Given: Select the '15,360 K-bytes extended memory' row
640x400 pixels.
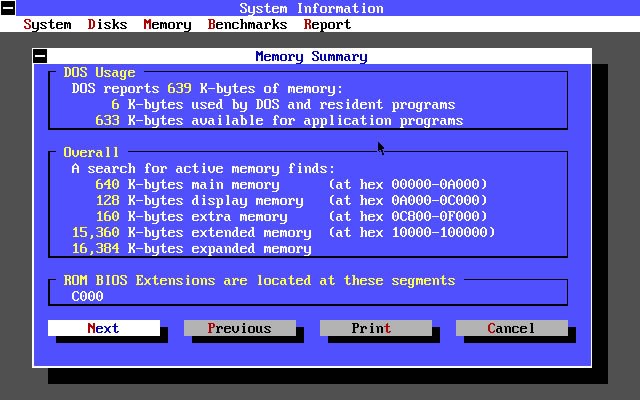Looking at the screenshot, I should coord(284,232).
